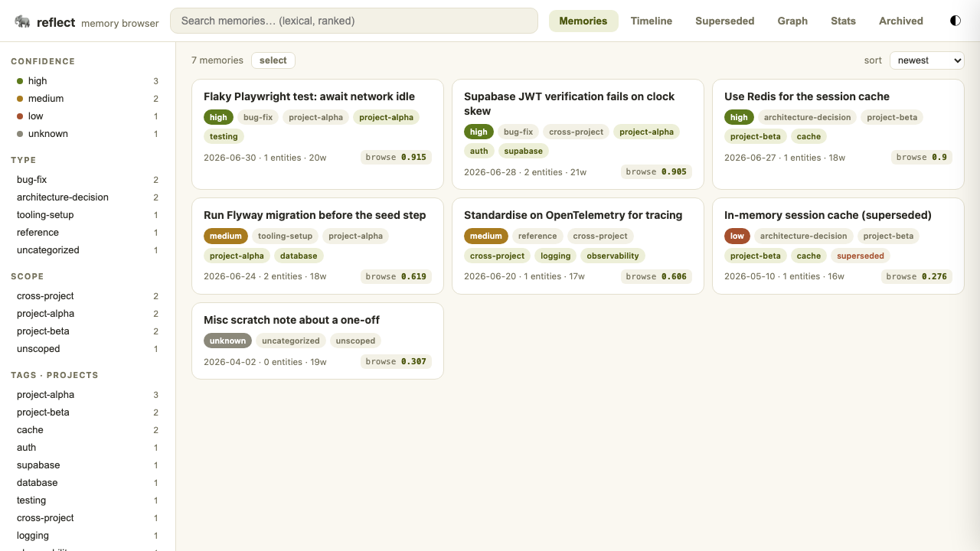Viewport: 980px width, 551px height.
Task: Select the database tag in sidebar
Action: click(x=87, y=483)
